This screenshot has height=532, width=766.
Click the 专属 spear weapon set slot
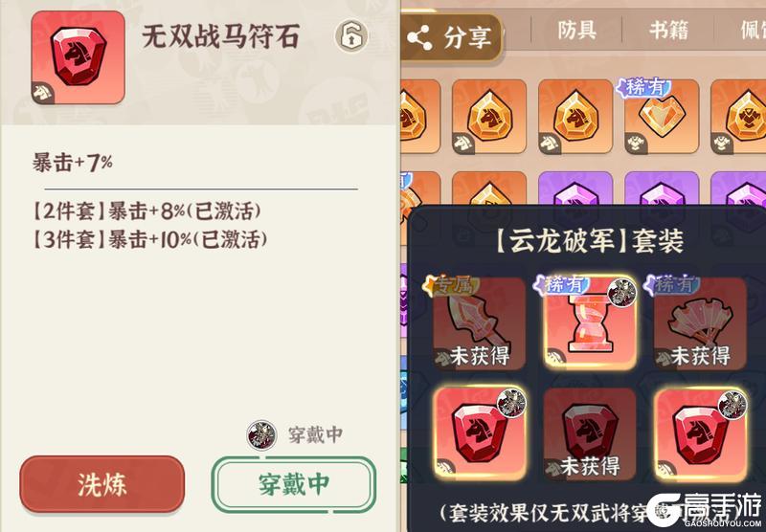click(x=479, y=323)
